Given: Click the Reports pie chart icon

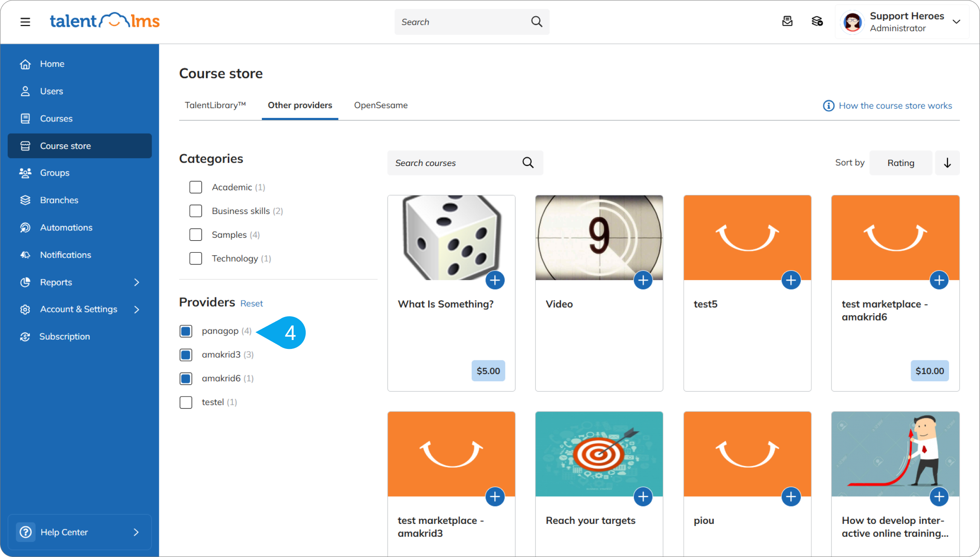Looking at the screenshot, I should pyautogui.click(x=26, y=282).
